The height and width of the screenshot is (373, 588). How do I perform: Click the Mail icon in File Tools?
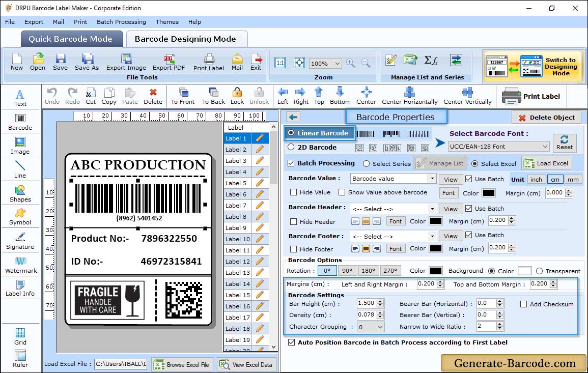pyautogui.click(x=237, y=62)
